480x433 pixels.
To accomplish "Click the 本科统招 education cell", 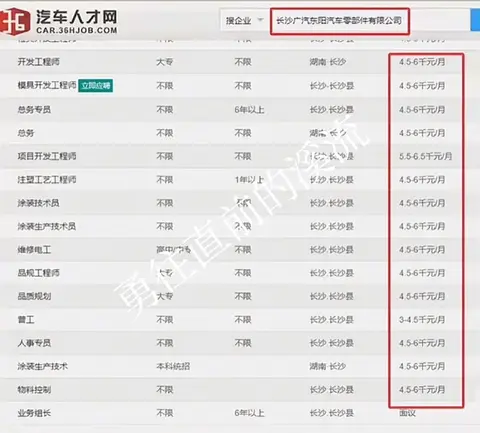I will [x=173, y=366].
